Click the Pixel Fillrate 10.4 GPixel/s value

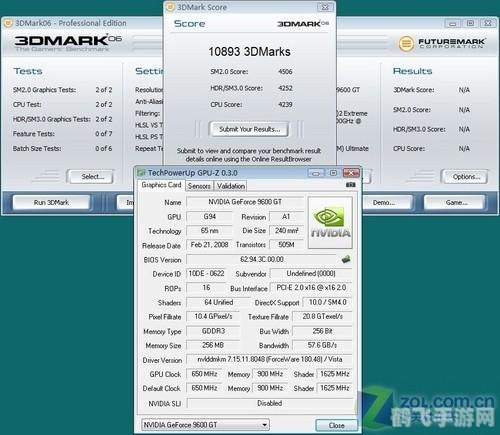[213, 316]
